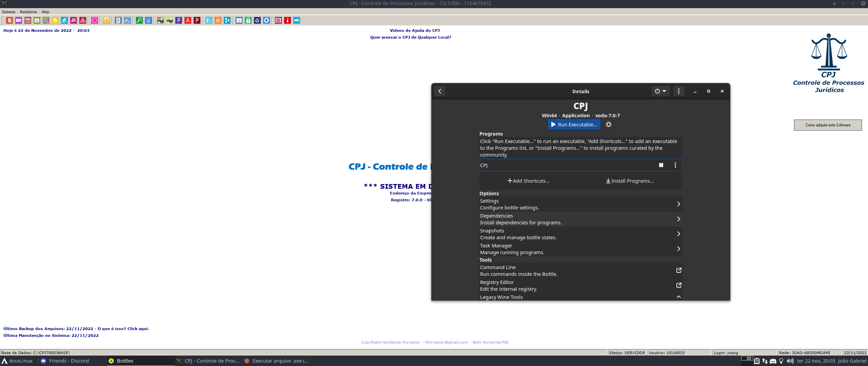Click the yellow people toolbar icon
868x366 pixels.
55,20
